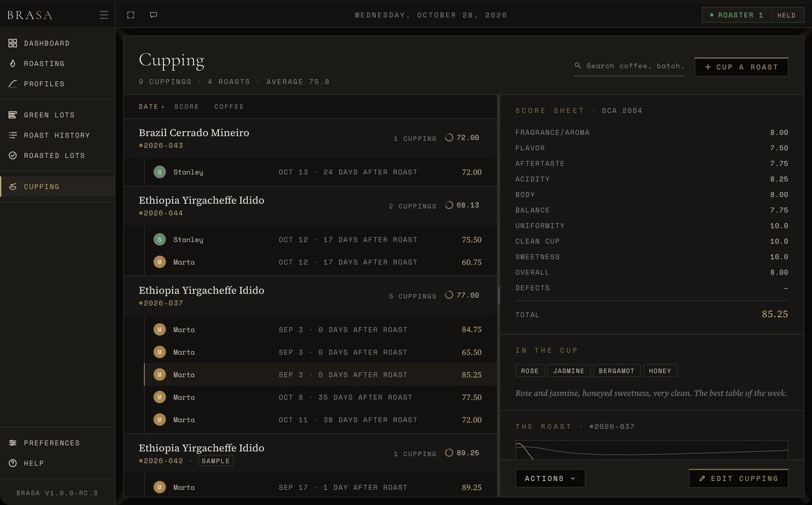Select Marta's 60.75 cupping row
This screenshot has height=505, width=812.
point(320,262)
